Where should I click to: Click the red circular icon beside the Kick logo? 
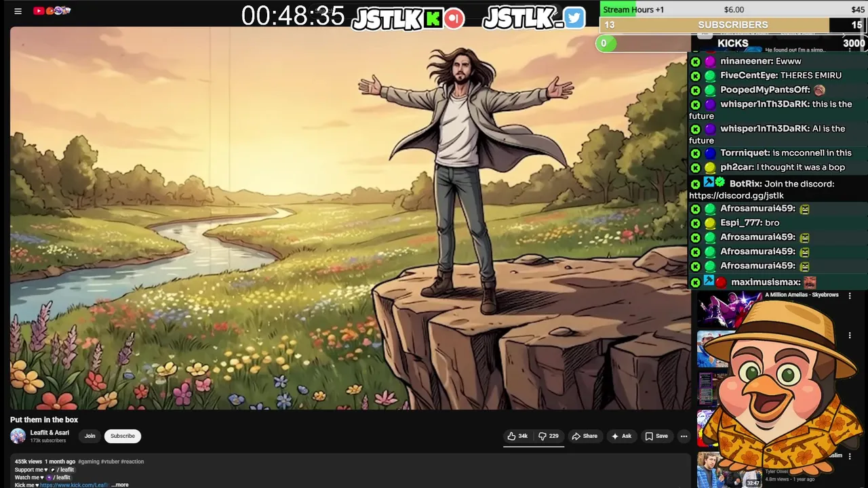tap(454, 18)
